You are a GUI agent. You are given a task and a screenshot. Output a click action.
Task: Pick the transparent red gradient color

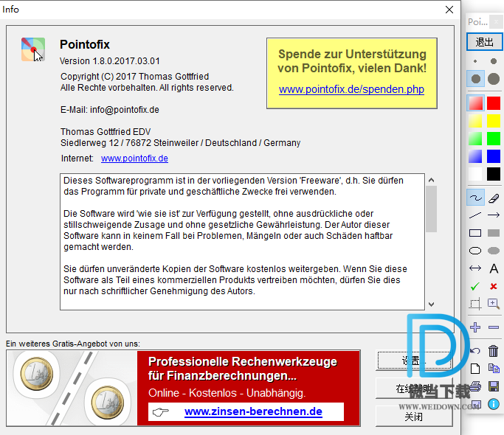coord(476,103)
